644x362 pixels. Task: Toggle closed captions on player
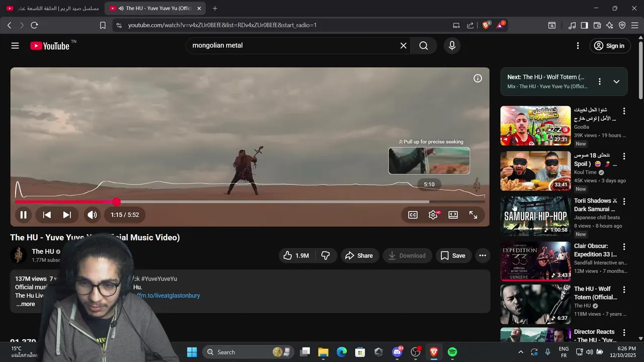(x=413, y=215)
